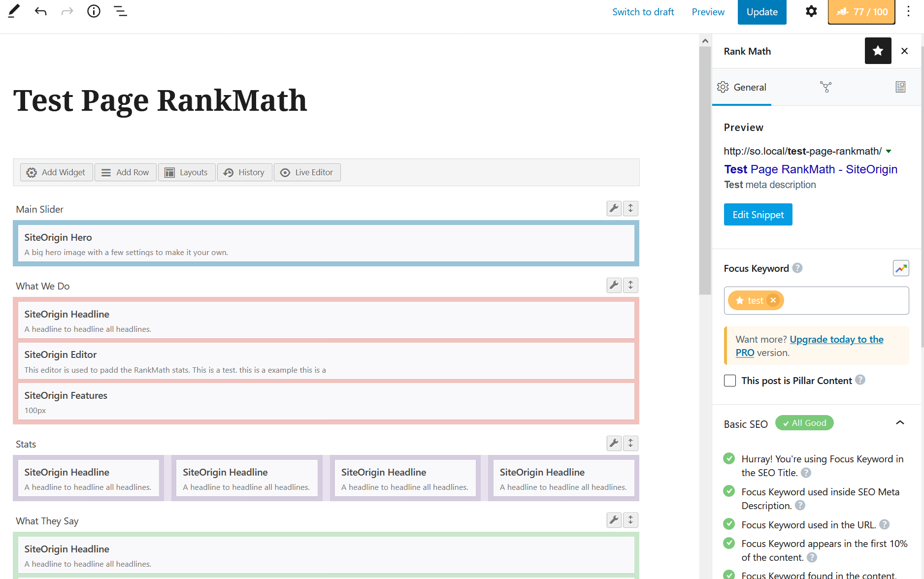Click into the Focus Keyword input field
Image resolution: width=924 pixels, height=579 pixels.
click(844, 300)
